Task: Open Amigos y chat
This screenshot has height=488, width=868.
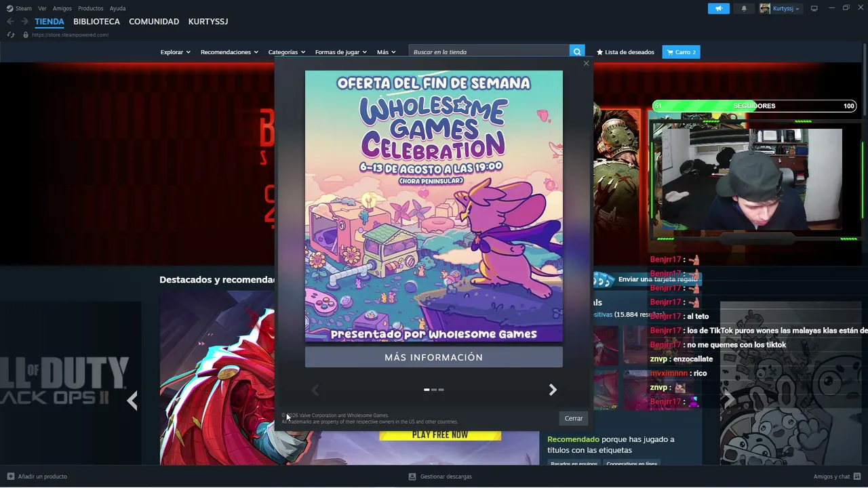Action: click(x=837, y=476)
